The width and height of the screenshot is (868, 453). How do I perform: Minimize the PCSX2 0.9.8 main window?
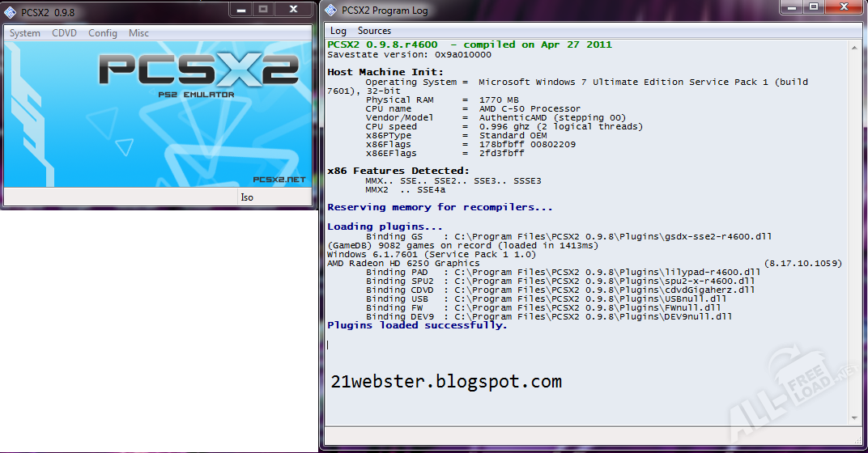coord(240,10)
